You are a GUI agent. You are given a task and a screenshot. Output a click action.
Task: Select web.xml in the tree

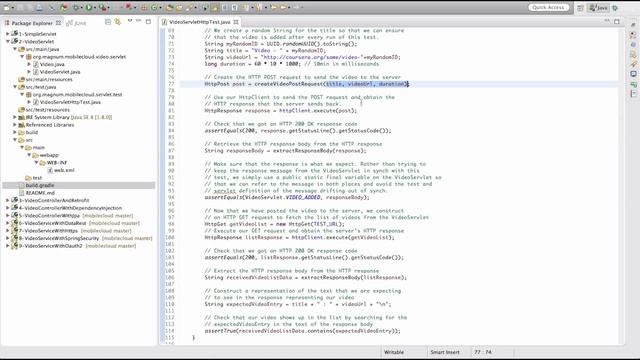[64, 170]
